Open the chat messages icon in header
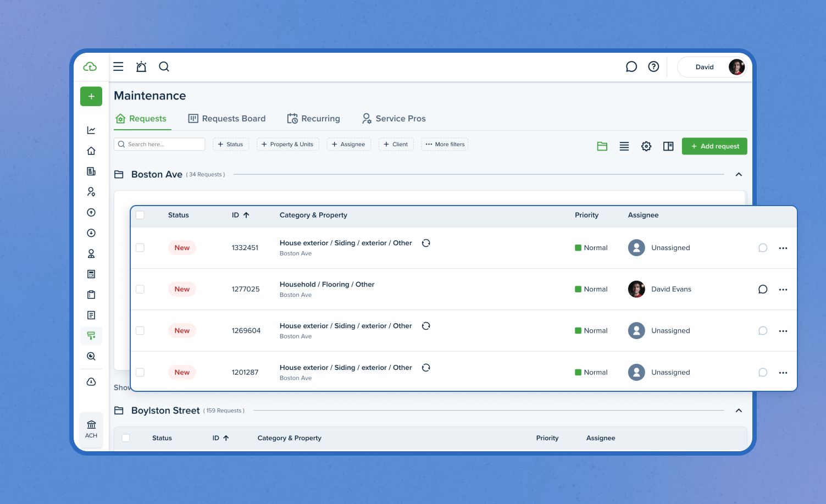 631,67
